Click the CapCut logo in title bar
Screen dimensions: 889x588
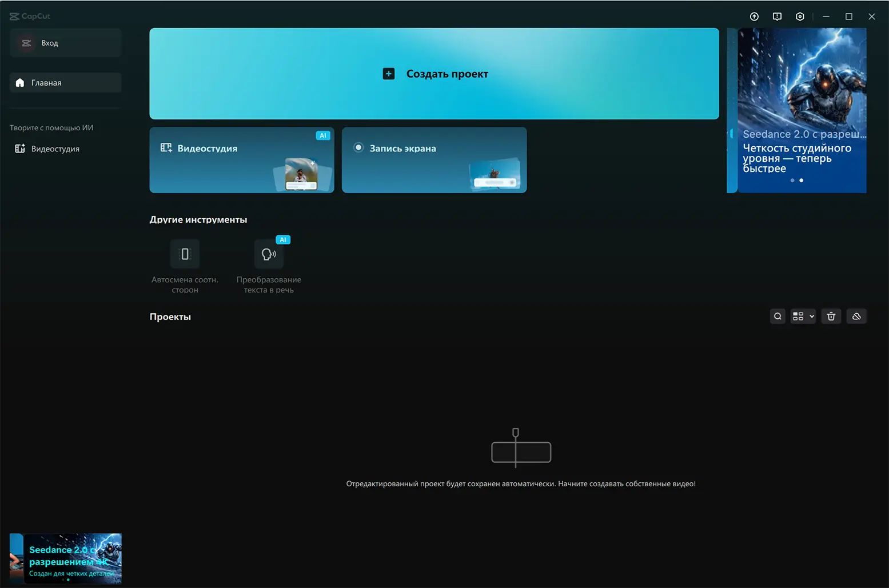pyautogui.click(x=30, y=16)
